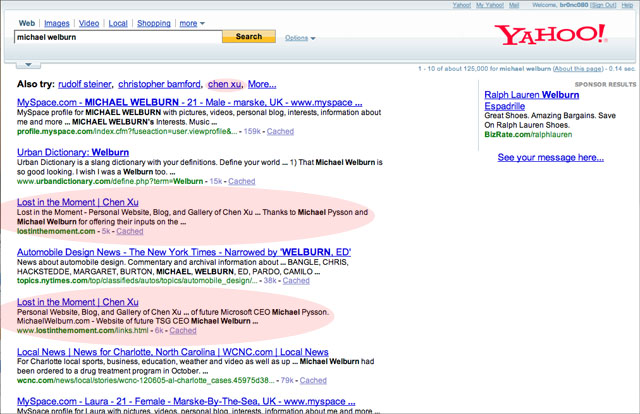Click the Yahoo! logo
The height and width of the screenshot is (414, 640).
coord(551,35)
